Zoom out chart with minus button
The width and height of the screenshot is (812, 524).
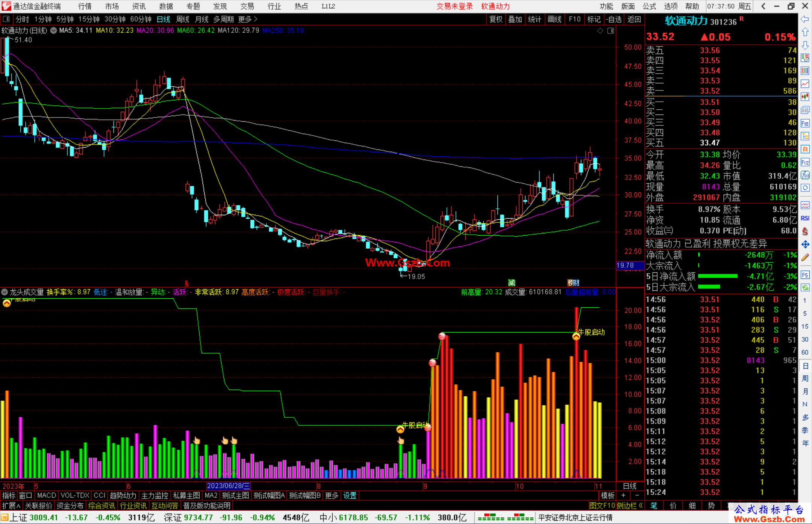[x=637, y=495]
